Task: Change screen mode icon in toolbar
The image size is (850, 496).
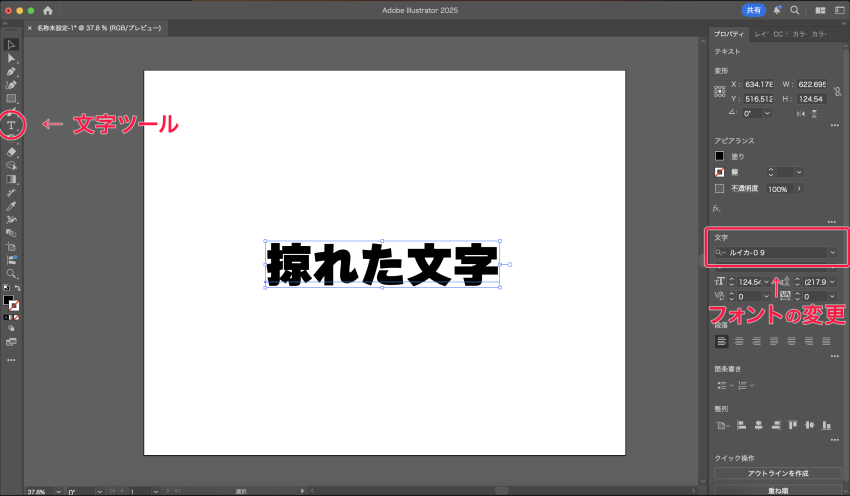Action: [x=11, y=343]
